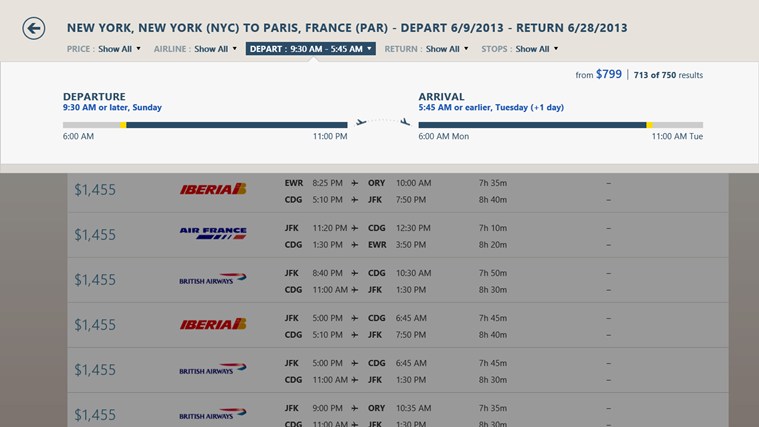Select the first $1,455 Iberia fare
759x427 pixels.
pos(95,190)
